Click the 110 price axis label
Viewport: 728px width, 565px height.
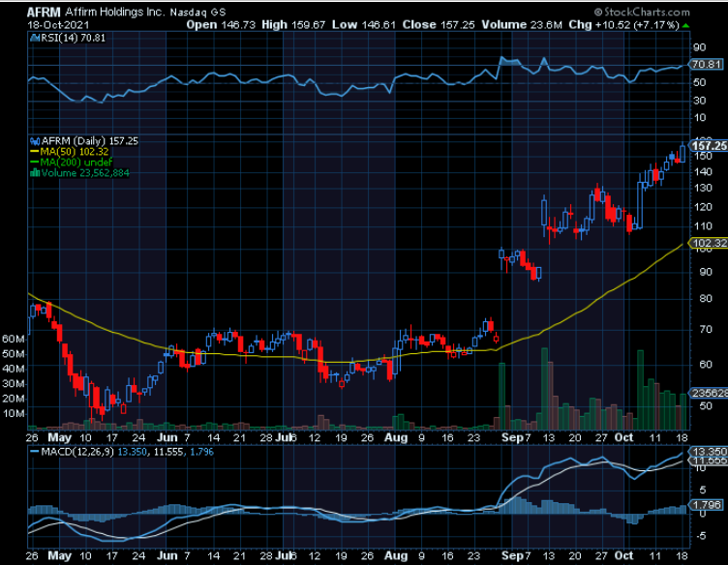click(703, 226)
